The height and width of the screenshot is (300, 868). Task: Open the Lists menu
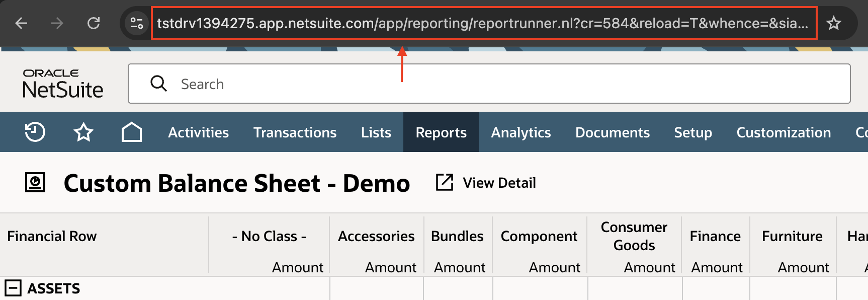pos(376,132)
